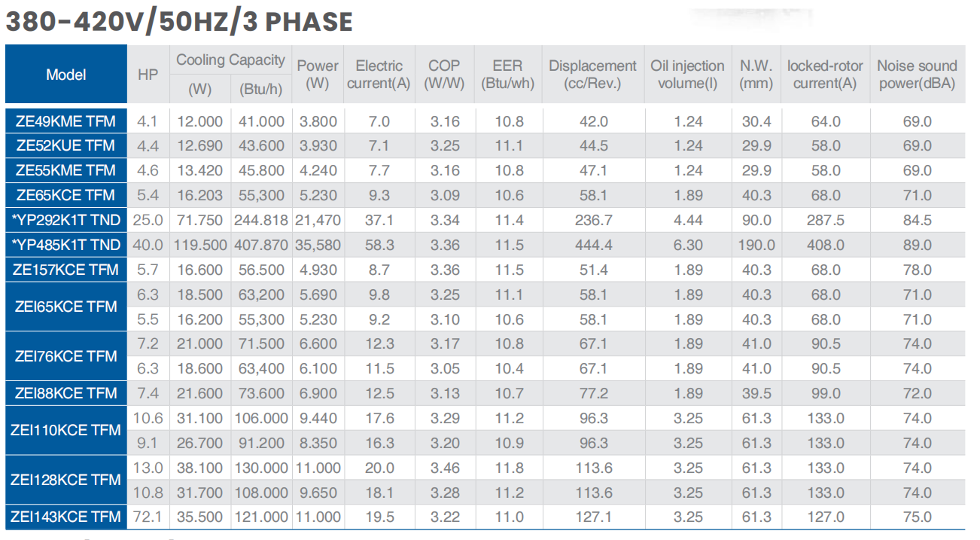Click the 380-420V/50HZ/3 PHASE heading

(179, 22)
